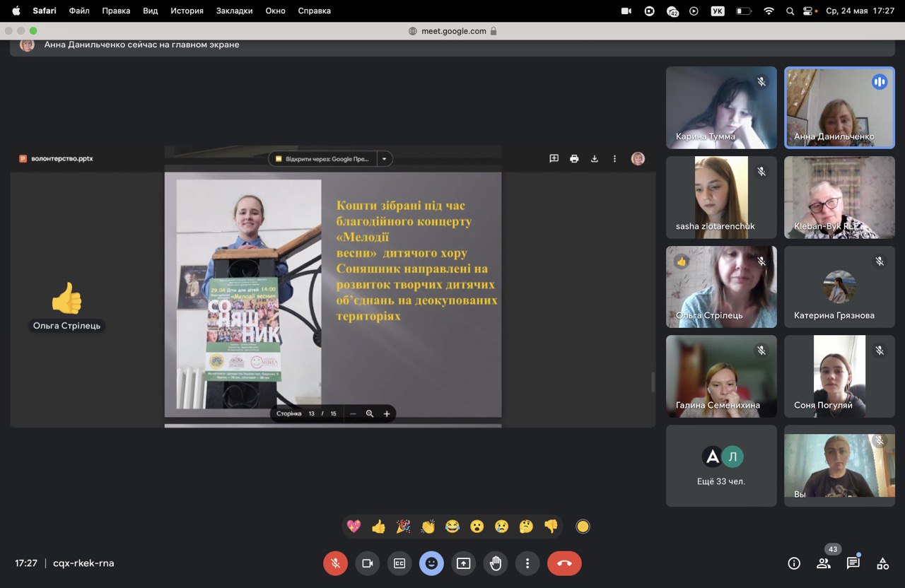The height and width of the screenshot is (588, 905).
Task: Open Wi-Fi status in menu bar
Action: pos(769,11)
